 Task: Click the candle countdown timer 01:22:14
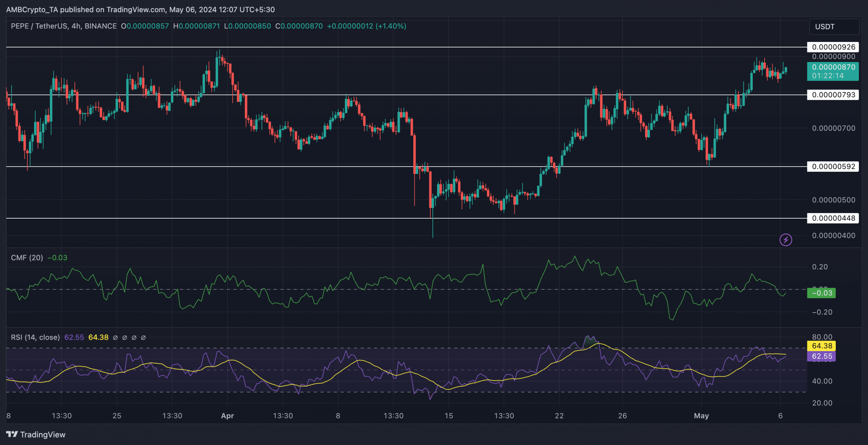[828, 76]
